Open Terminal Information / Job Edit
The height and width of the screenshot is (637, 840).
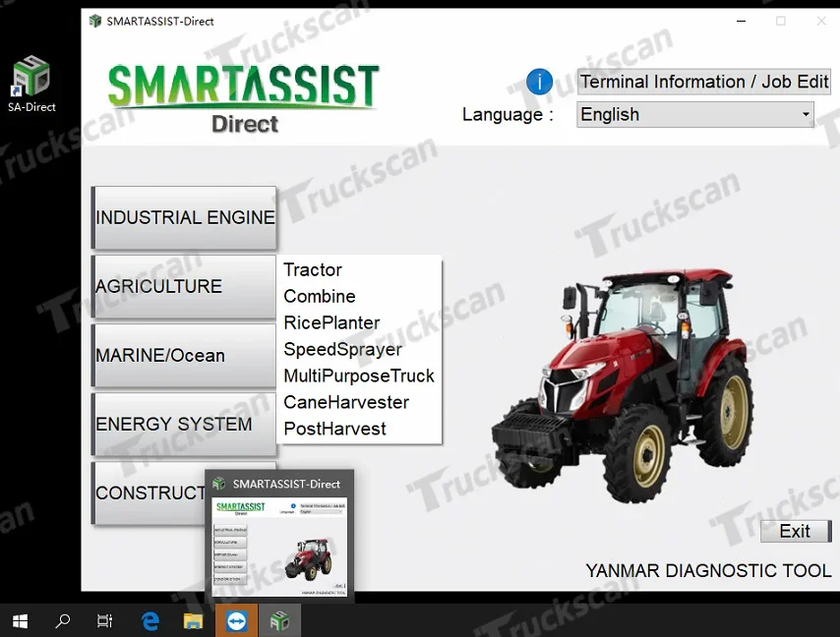[703, 82]
